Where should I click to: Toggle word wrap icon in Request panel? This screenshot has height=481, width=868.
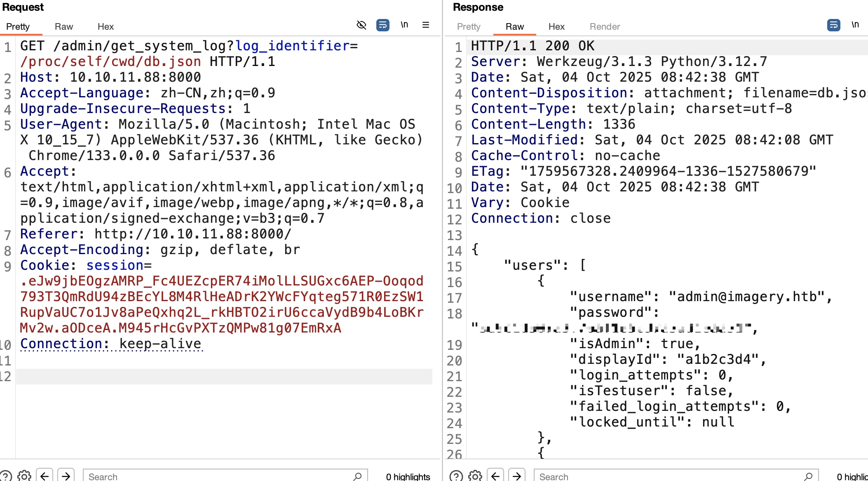pos(382,25)
